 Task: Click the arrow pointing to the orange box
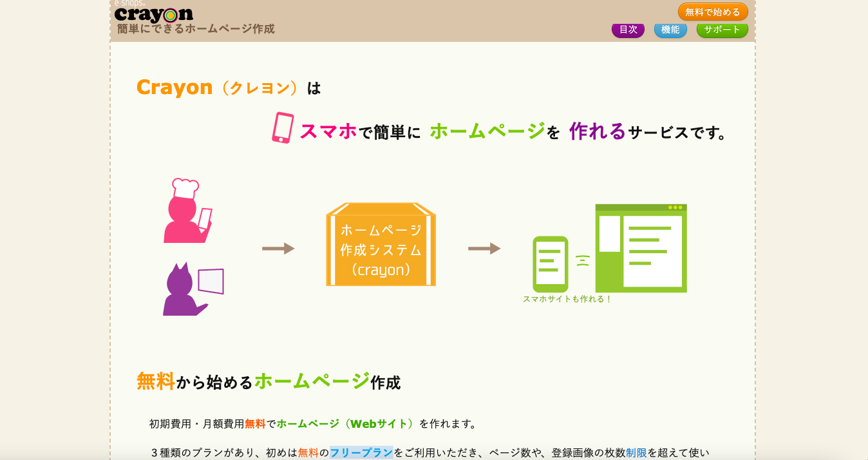pyautogui.click(x=278, y=249)
